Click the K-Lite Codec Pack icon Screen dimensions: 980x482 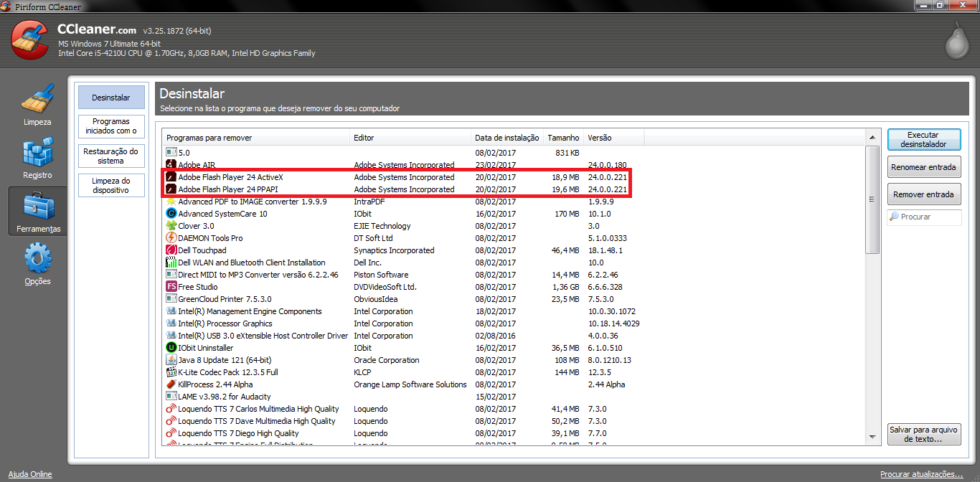[x=171, y=372]
